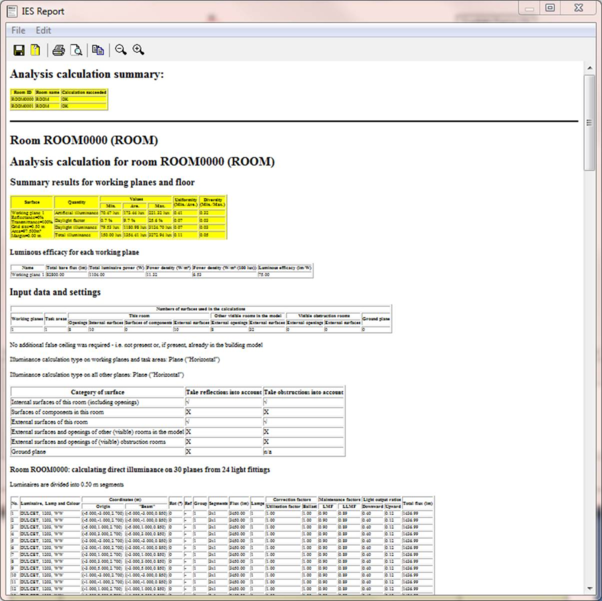Viewport: 602px width, 601px height.
Task: Open the Edit menu
Action: click(44, 31)
